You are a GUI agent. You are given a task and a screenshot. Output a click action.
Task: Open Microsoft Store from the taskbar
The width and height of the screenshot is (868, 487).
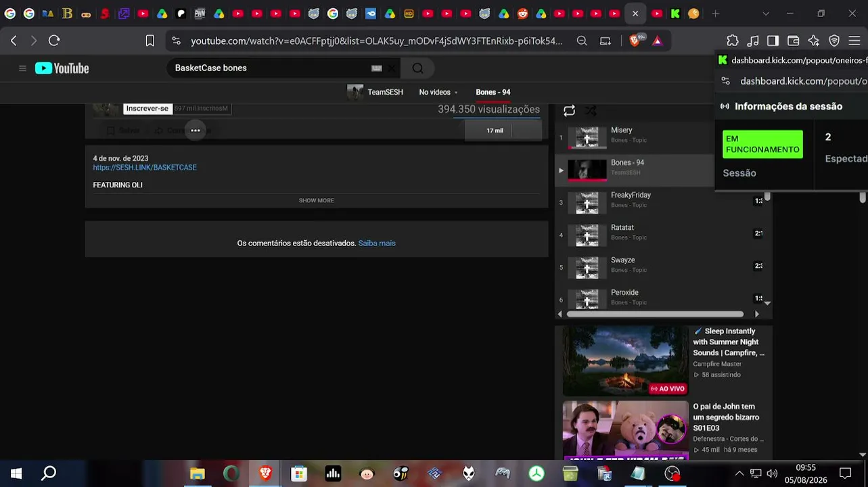coord(299,473)
